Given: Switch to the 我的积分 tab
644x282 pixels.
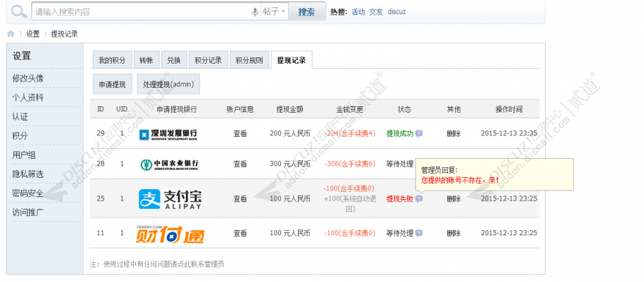Looking at the screenshot, I should 112,60.
